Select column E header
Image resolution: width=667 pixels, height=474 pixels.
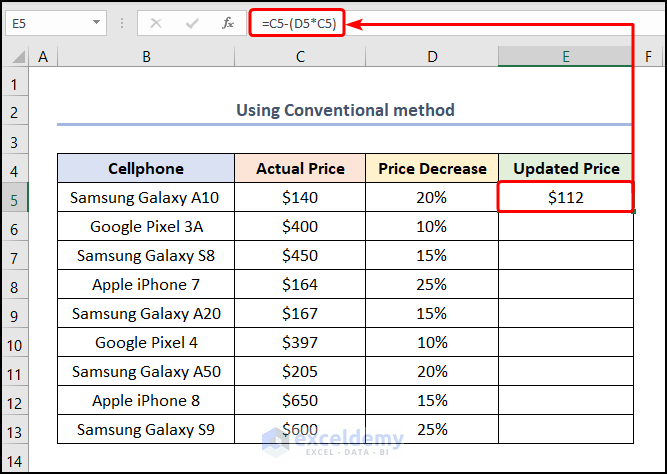pyautogui.click(x=565, y=58)
